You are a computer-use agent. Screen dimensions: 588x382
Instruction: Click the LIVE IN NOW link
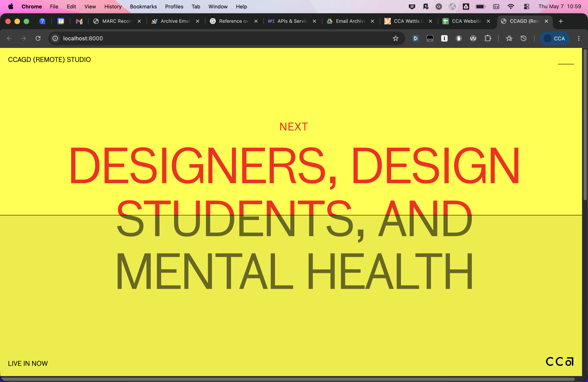click(28, 363)
